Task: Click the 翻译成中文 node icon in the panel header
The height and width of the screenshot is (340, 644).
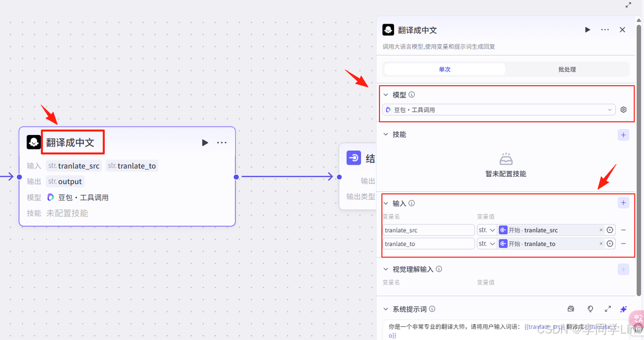Action: pos(388,30)
